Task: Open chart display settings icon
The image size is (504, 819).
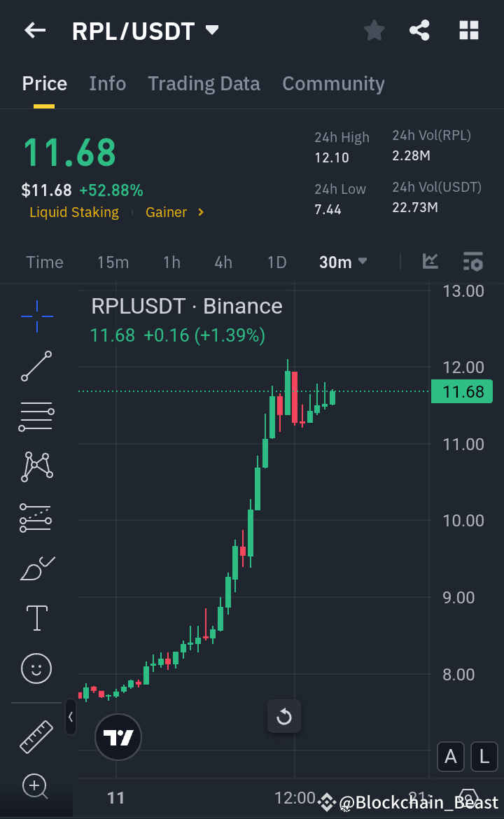Action: 473,261
